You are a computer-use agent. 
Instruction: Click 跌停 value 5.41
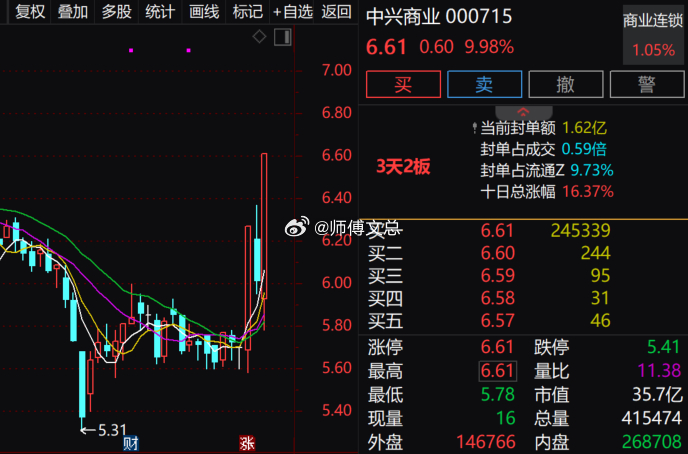[663, 347]
